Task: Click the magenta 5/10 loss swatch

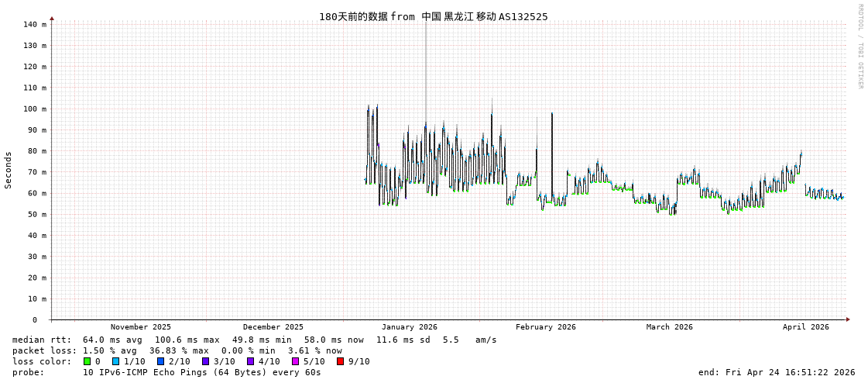Action: point(296,361)
